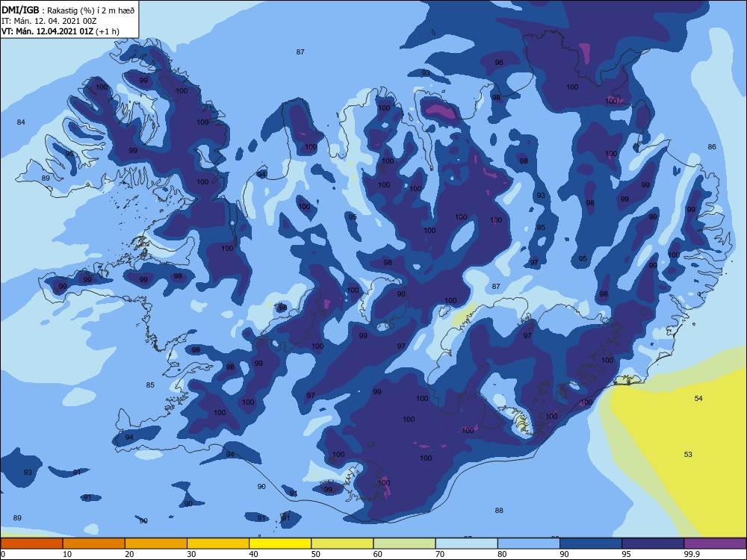
Task: Click the '(+1 h)' forecast offset text
Action: click(108, 31)
